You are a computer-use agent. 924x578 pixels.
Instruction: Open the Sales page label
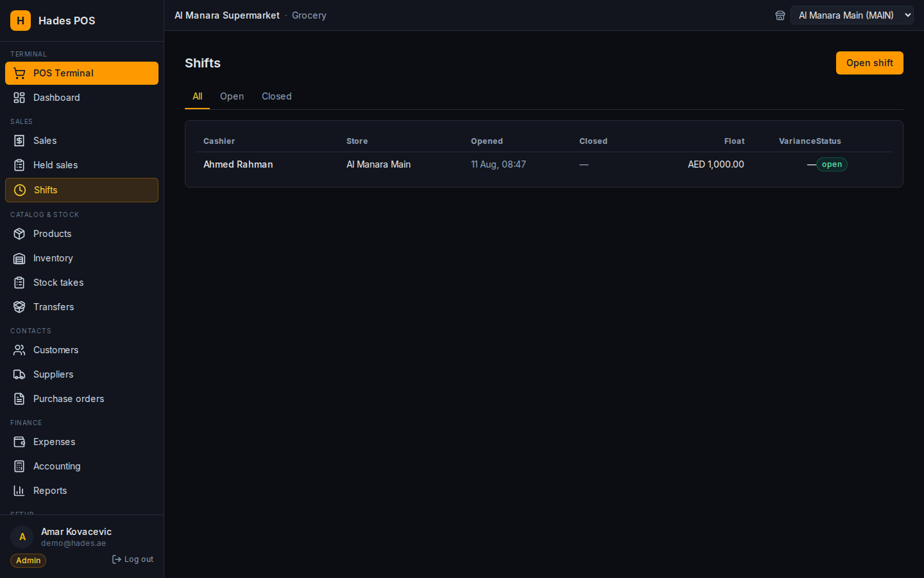point(45,141)
